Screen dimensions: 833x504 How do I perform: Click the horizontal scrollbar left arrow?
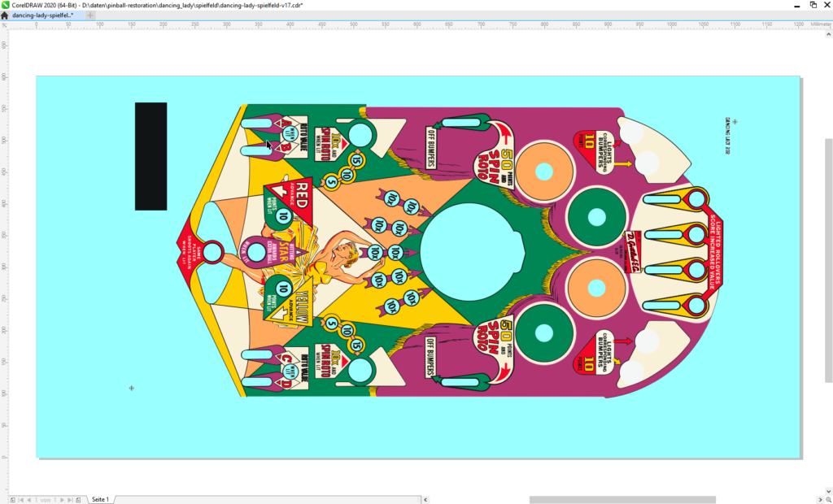pos(425,500)
